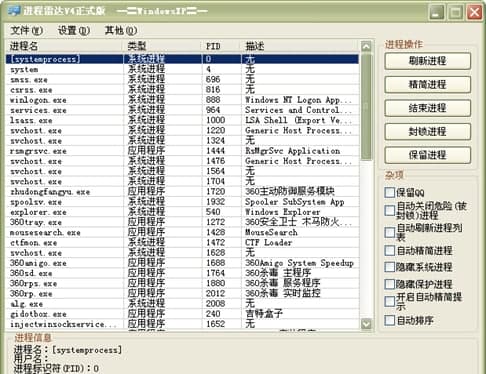
Task: Check the 隐藏系统进程 option
Action: tap(389, 267)
